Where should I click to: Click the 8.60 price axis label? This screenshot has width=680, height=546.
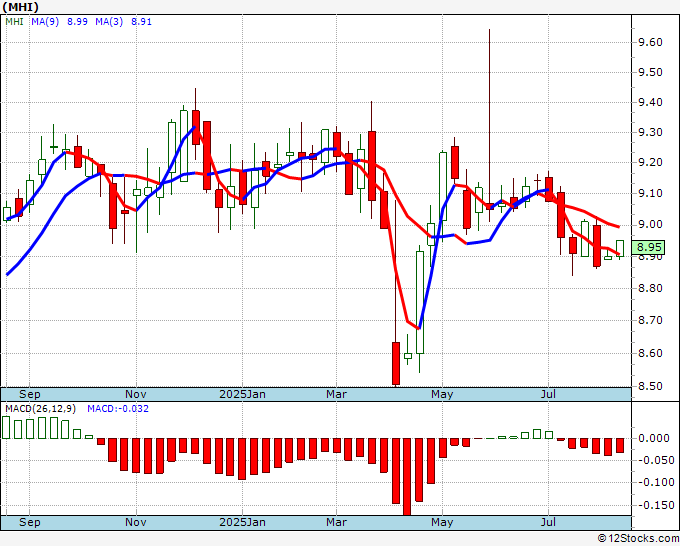tap(650, 353)
